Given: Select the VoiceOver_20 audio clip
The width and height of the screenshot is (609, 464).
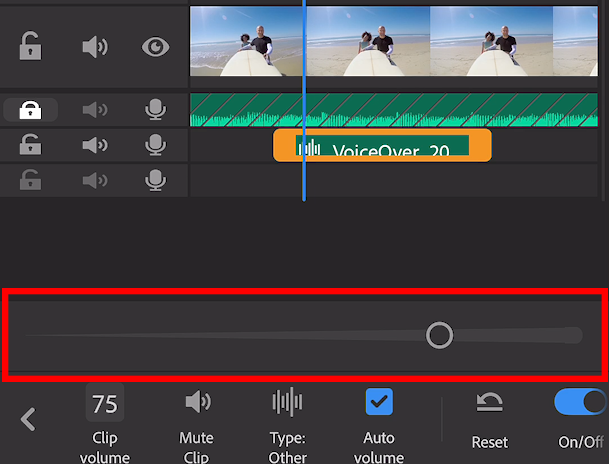Looking at the screenshot, I should pos(382,146).
